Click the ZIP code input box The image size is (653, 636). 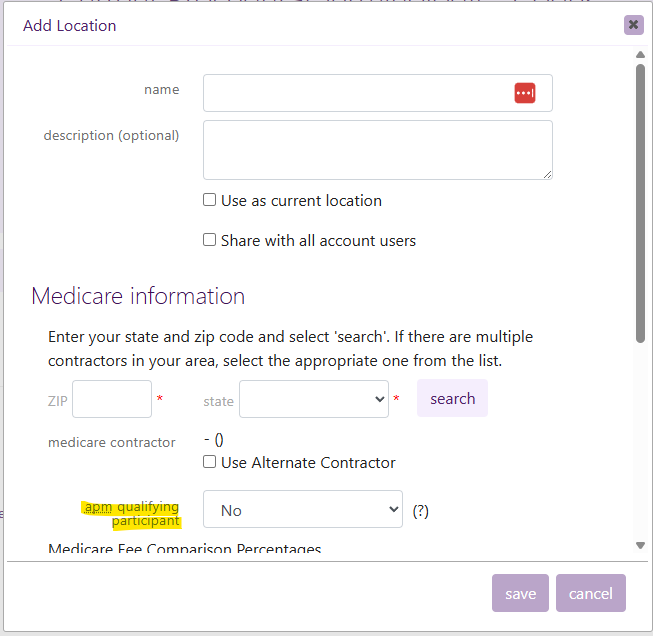click(112, 399)
